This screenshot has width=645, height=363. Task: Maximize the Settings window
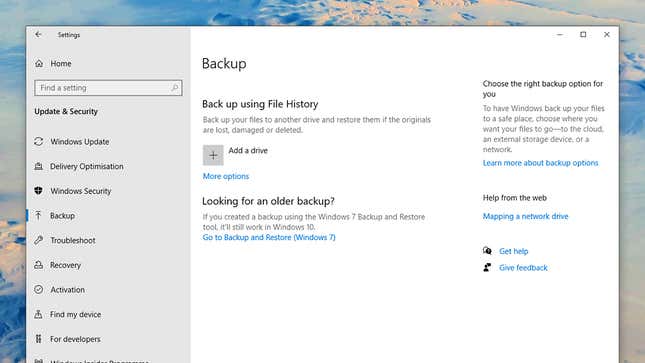tap(583, 35)
